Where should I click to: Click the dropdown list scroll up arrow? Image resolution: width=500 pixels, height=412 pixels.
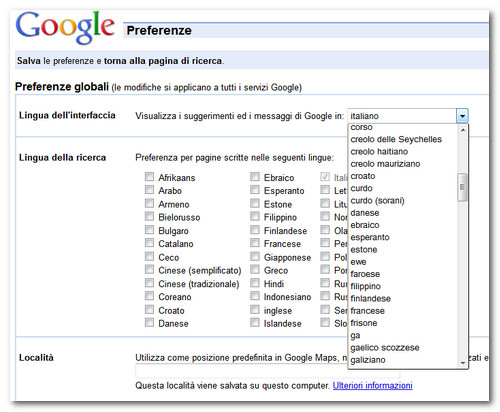[x=463, y=130]
